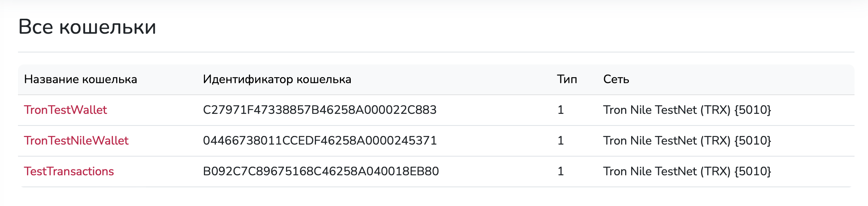Click the type value in TronTestNileWallet row
868x206 pixels.
click(x=561, y=141)
